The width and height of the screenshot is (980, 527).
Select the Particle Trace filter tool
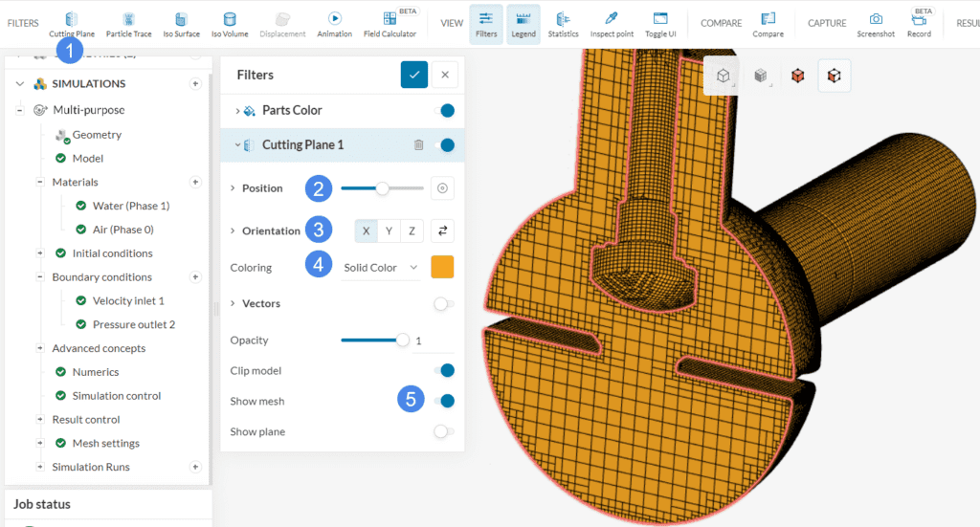pyautogui.click(x=128, y=24)
